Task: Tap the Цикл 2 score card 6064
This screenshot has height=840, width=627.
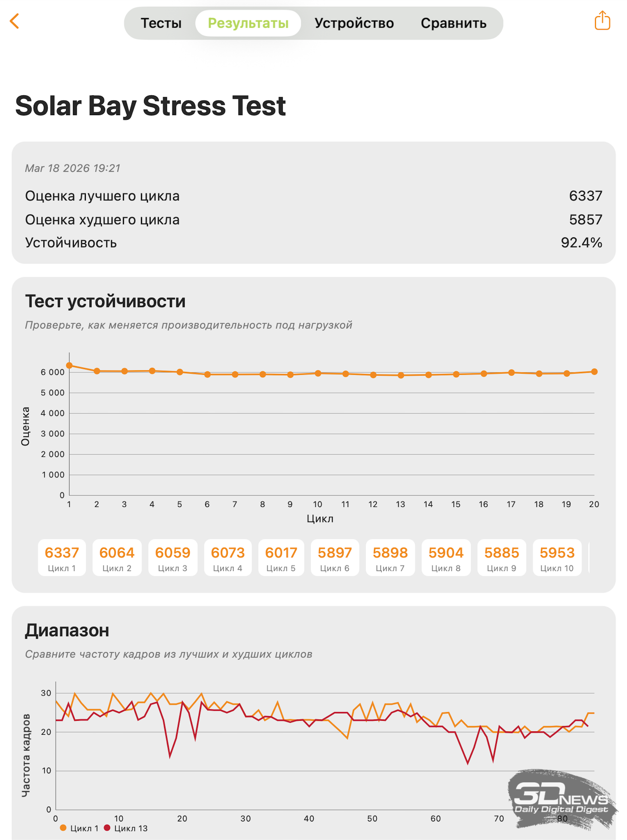Action: 117,558
